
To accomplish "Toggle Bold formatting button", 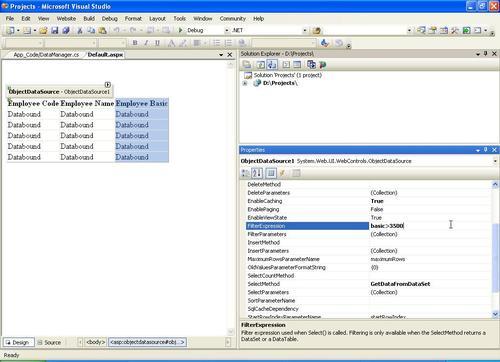I will 135,43.
